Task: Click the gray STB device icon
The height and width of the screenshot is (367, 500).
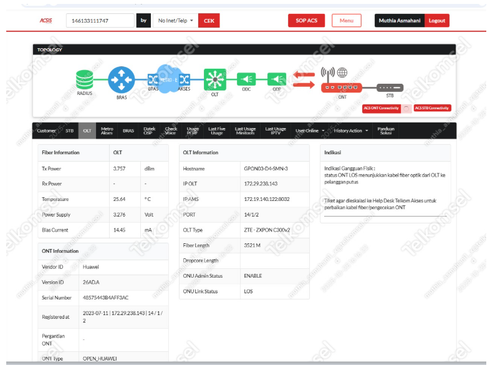Action: 390,88
